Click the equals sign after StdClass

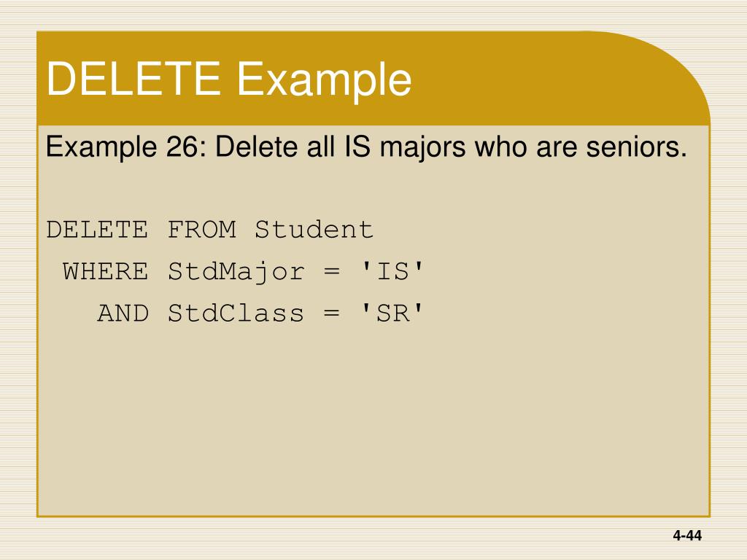point(332,314)
